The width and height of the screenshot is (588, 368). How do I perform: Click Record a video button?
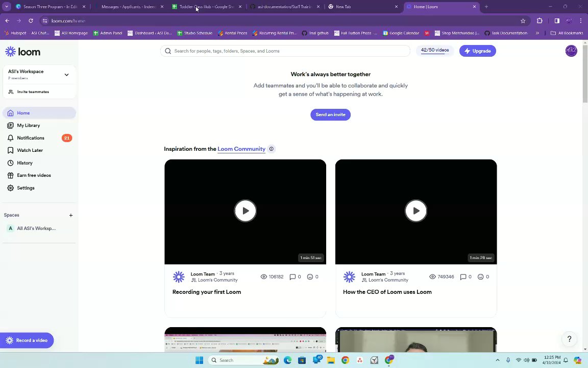(x=27, y=340)
